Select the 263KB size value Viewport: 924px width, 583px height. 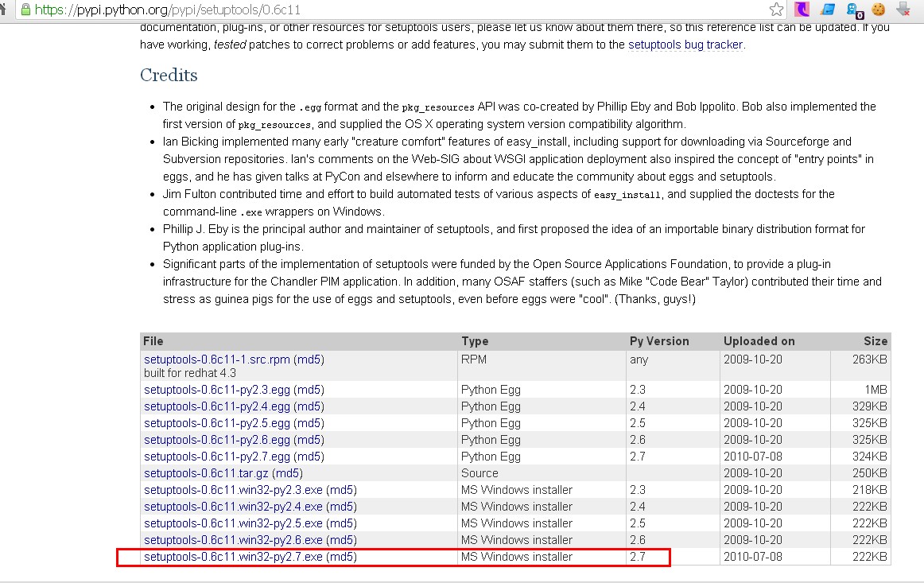click(x=869, y=360)
